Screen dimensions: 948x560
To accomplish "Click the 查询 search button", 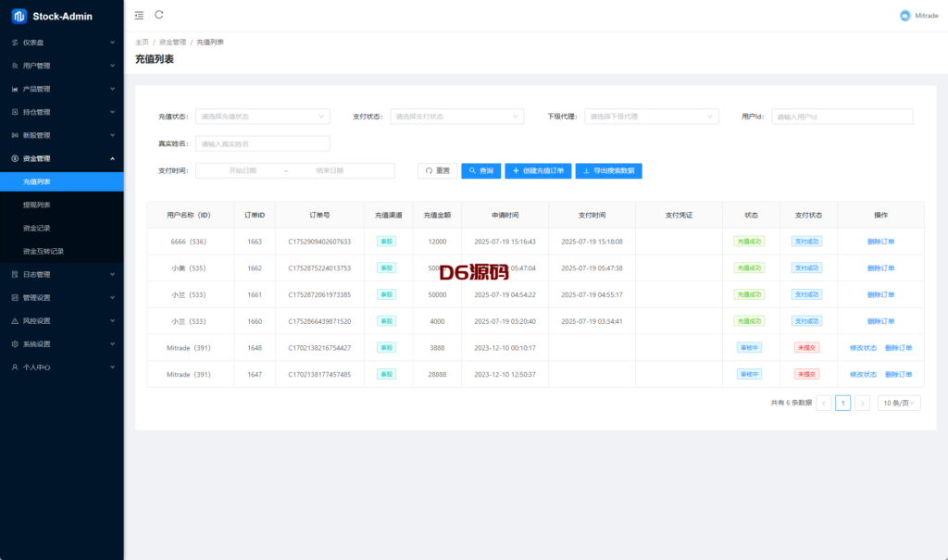I will tap(480, 171).
